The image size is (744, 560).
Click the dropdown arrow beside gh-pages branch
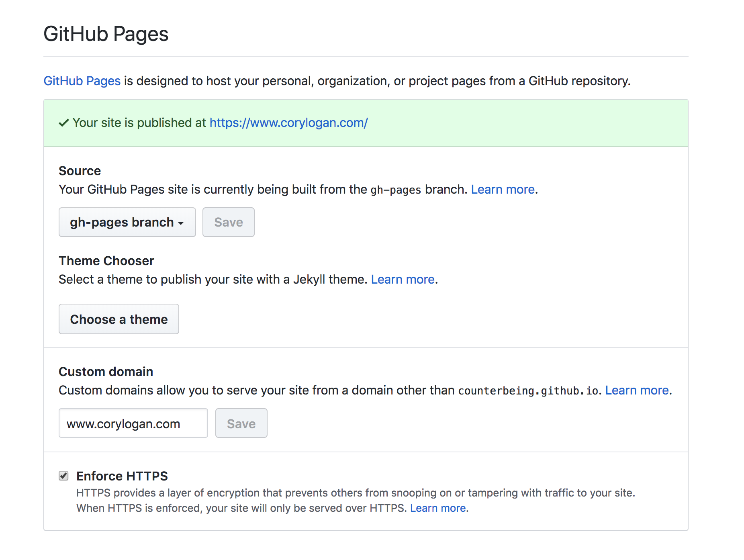point(182,222)
